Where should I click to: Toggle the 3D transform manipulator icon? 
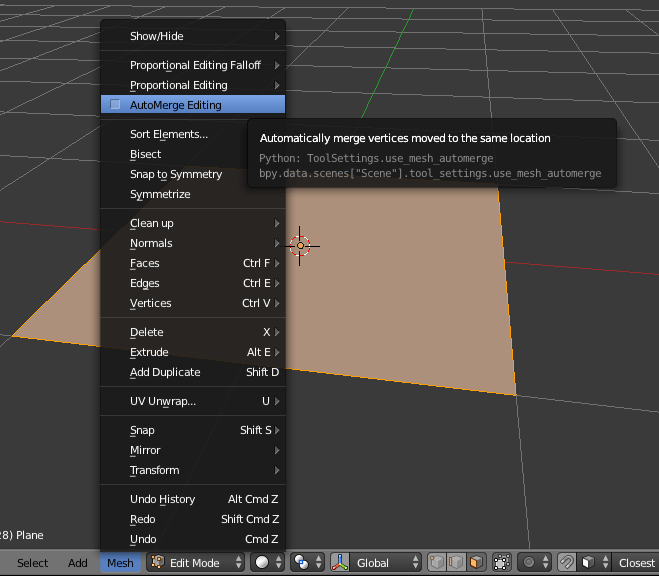340,562
